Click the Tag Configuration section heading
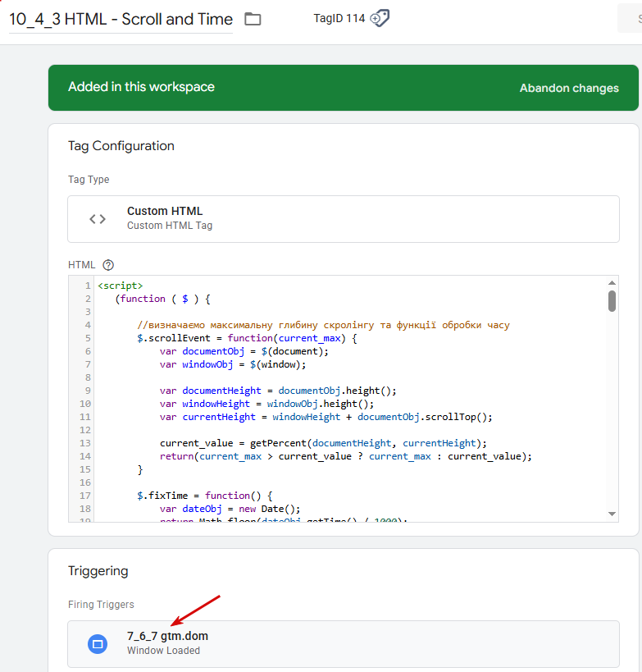Image resolution: width=642 pixels, height=672 pixels. tap(121, 146)
